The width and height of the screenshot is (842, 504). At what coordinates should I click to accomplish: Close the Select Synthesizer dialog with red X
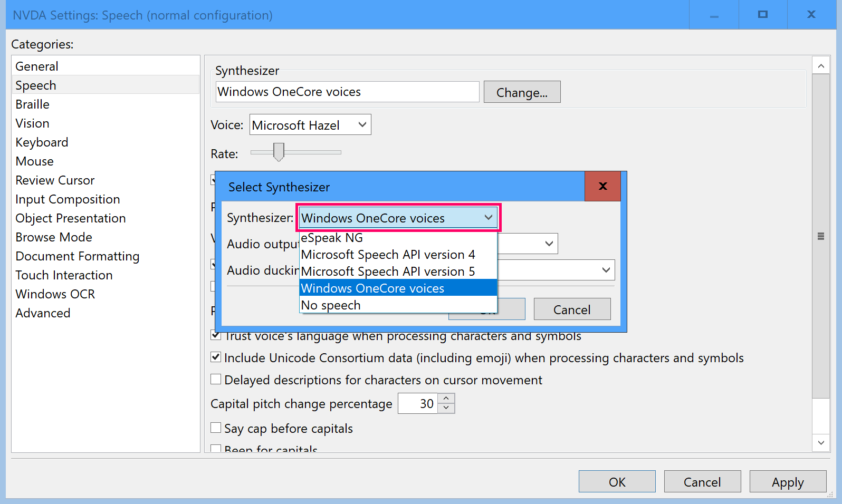pyautogui.click(x=602, y=186)
